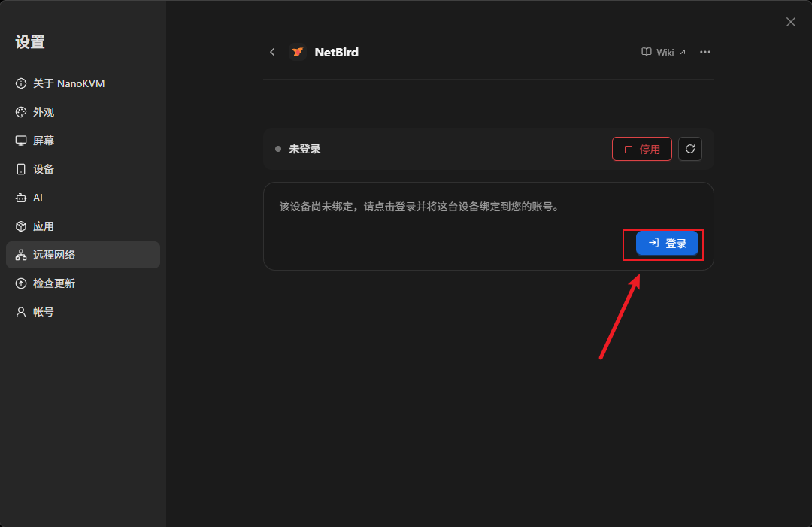
Task: Open the Wiki documentation link
Action: (x=663, y=52)
